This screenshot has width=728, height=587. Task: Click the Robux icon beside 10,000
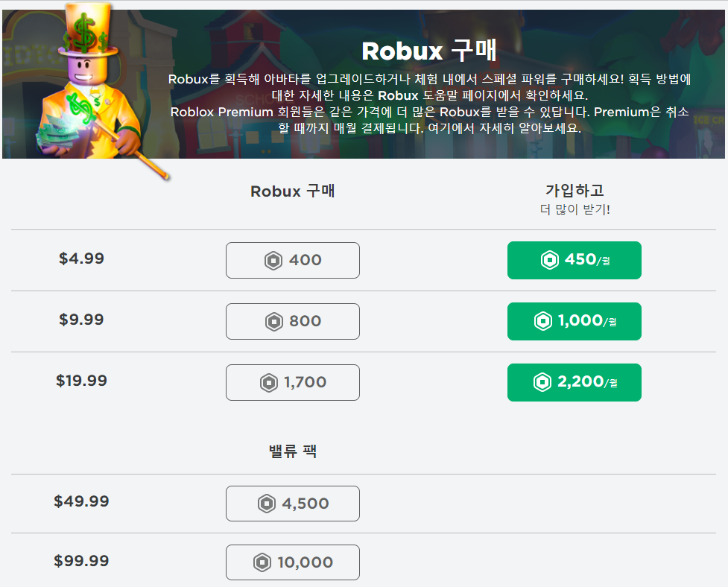click(262, 562)
